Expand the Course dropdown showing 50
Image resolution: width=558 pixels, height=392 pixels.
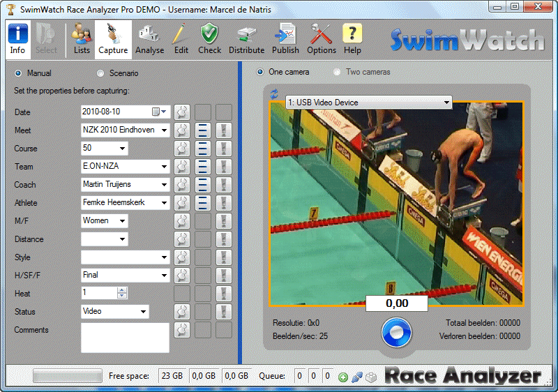(122, 149)
